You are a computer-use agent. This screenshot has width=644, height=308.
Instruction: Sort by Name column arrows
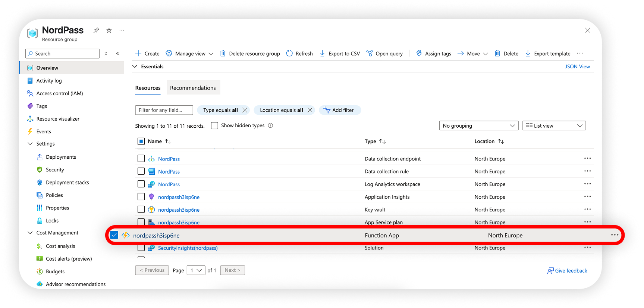point(168,141)
